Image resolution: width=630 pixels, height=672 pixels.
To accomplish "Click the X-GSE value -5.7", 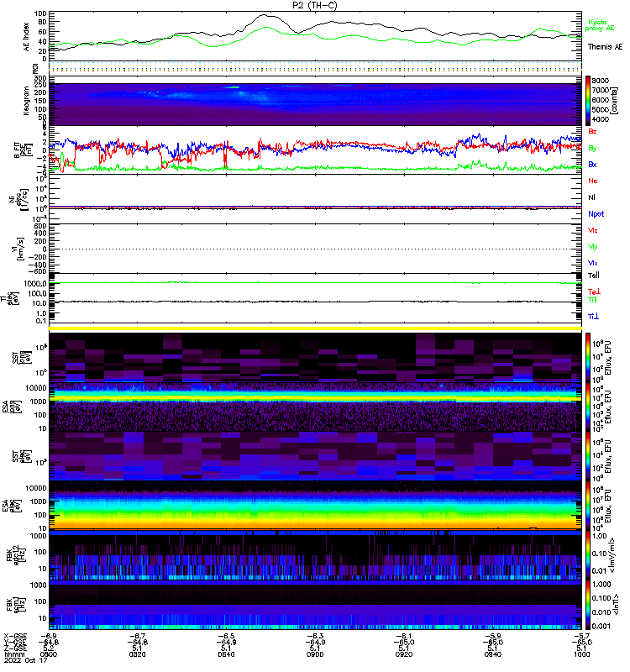I will pyautogui.click(x=581, y=637).
